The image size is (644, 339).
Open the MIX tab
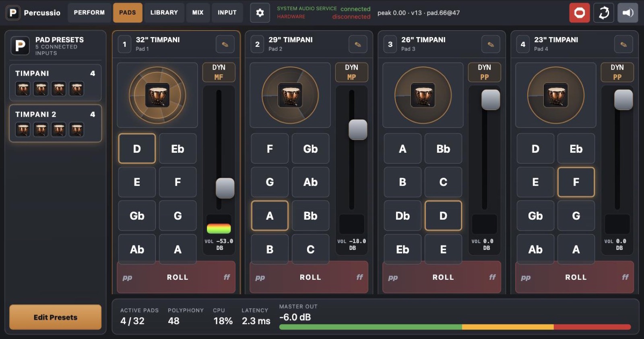point(198,12)
